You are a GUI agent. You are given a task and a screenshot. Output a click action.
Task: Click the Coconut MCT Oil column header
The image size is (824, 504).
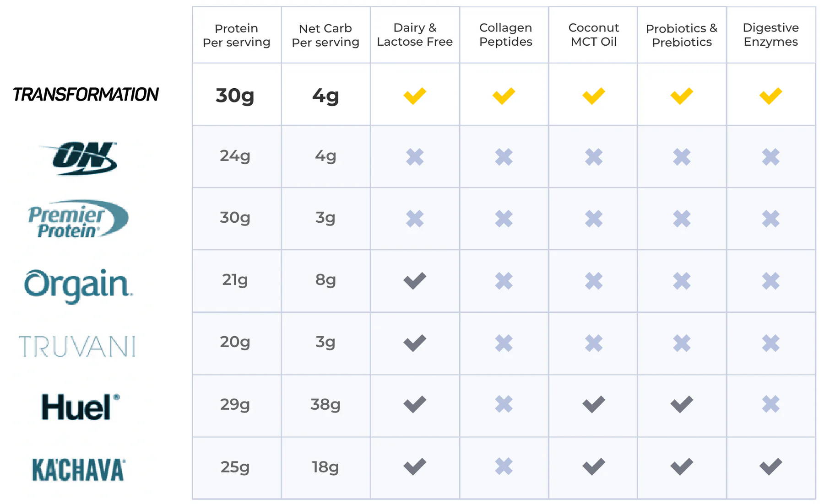[x=594, y=35]
